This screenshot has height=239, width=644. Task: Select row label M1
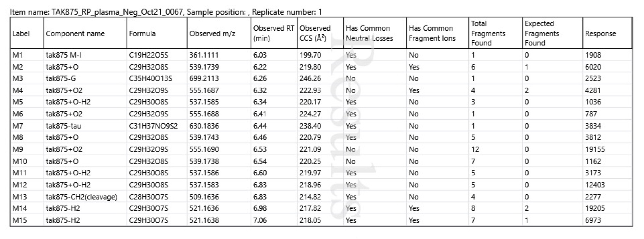pos(18,55)
